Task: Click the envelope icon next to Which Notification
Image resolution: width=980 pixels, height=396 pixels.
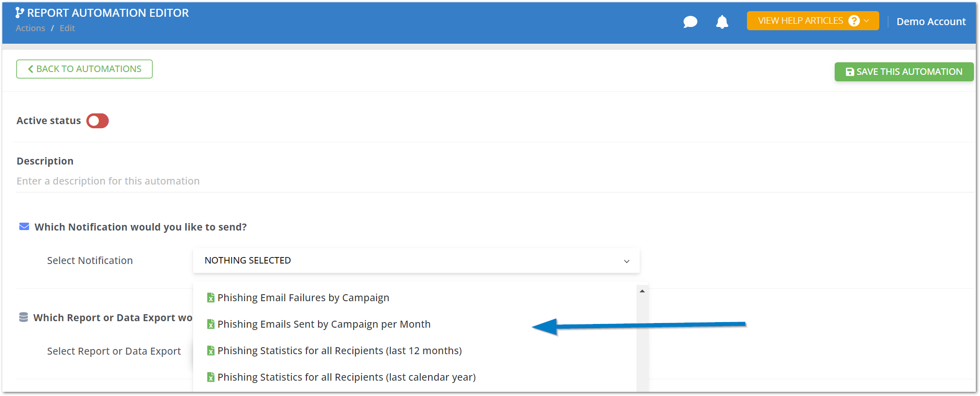Action: (x=24, y=226)
